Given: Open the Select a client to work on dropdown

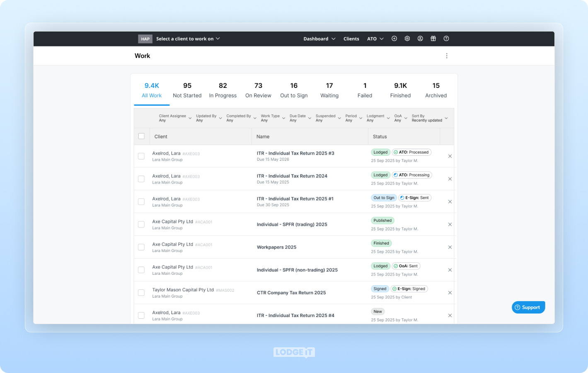Looking at the screenshot, I should pos(185,39).
